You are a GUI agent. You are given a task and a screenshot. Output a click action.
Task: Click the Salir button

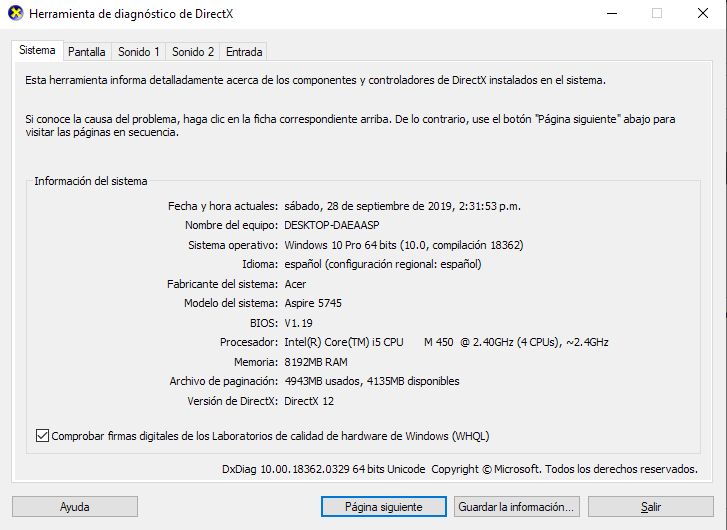(x=650, y=507)
